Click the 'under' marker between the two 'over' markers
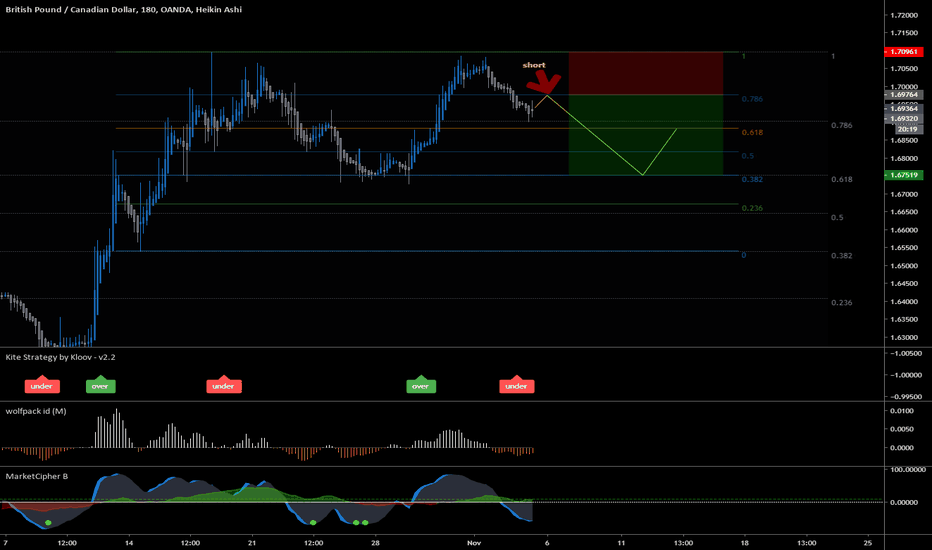 click(x=223, y=385)
